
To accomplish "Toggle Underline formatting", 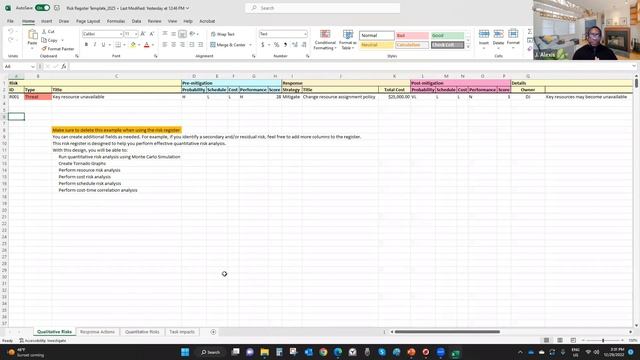I will [x=103, y=44].
